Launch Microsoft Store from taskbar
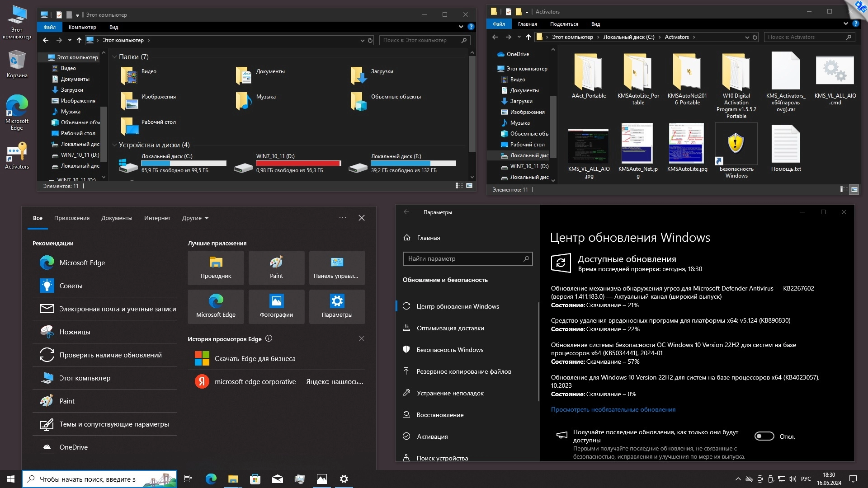 (x=255, y=479)
